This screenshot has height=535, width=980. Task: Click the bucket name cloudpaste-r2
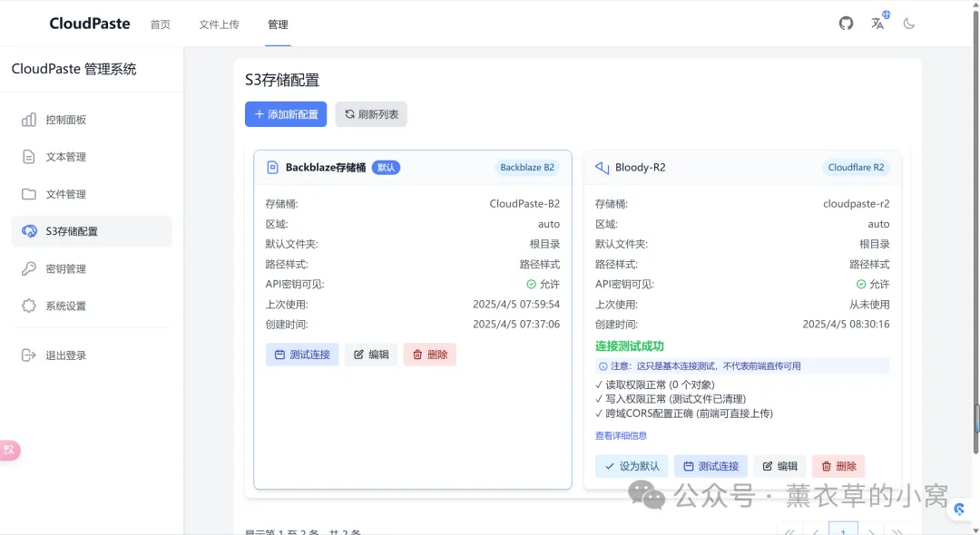click(x=857, y=203)
